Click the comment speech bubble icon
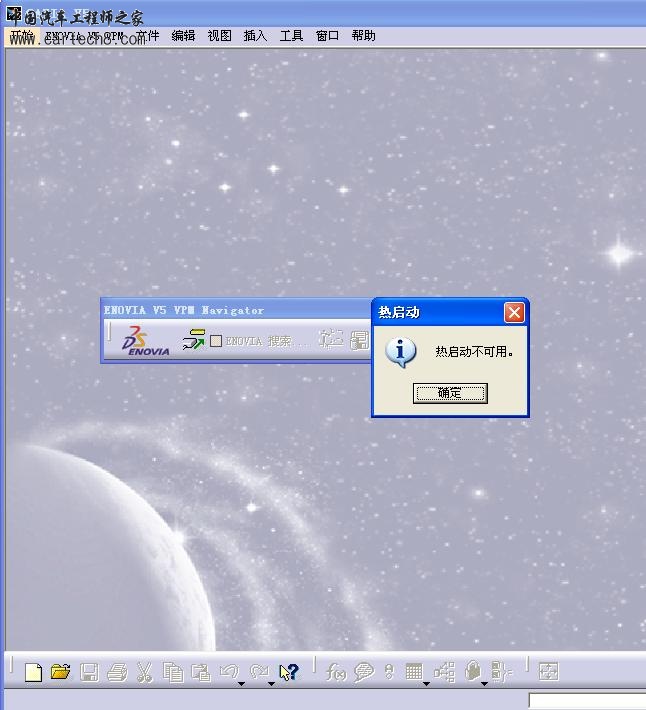 tap(364, 672)
